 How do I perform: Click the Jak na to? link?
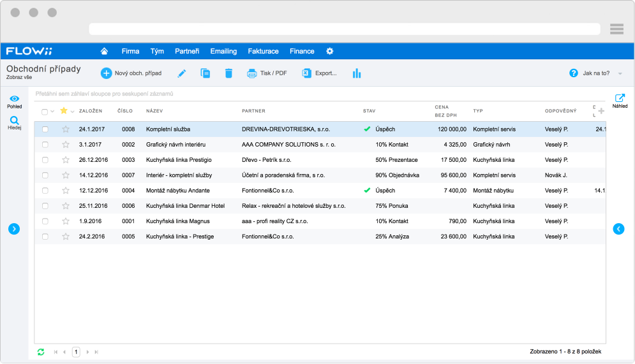[x=596, y=73]
